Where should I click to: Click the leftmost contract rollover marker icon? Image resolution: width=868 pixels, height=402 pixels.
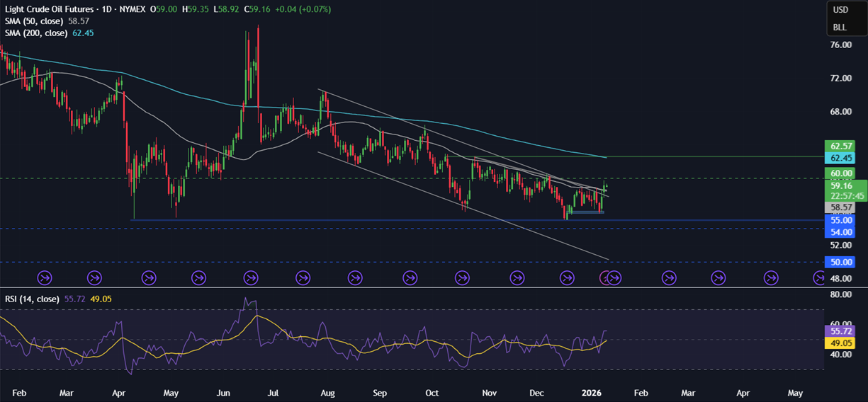pos(44,277)
